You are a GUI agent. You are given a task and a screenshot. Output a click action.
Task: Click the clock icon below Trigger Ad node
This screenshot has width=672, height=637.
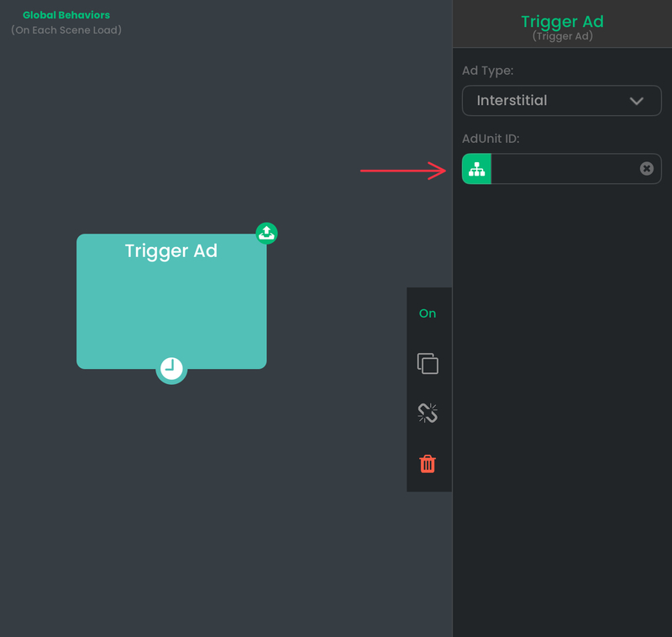[171, 369]
